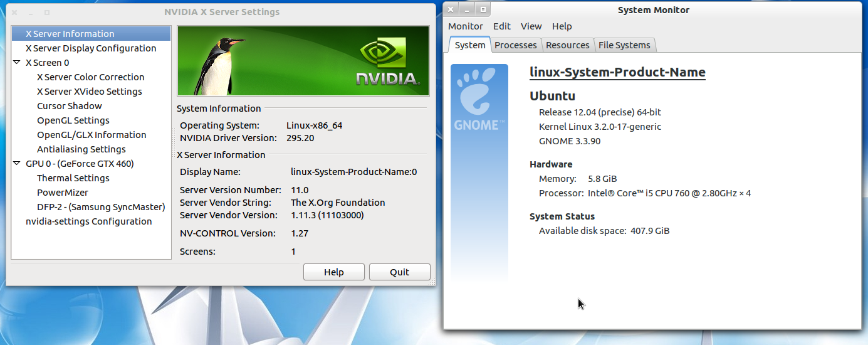Close the NVIDIA X Server Settings window
868x345 pixels.
14,12
